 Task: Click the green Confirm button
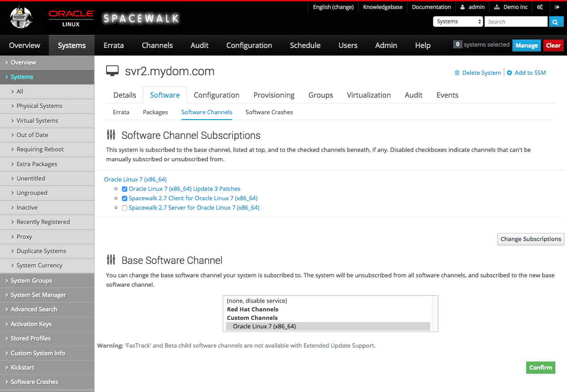click(541, 367)
